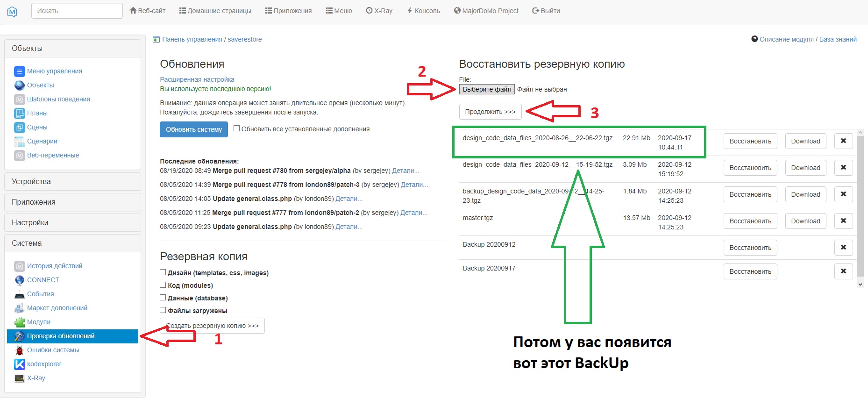This screenshot has width=868, height=413.
Task: Click the Модули puzzle icon
Action: [x=20, y=322]
